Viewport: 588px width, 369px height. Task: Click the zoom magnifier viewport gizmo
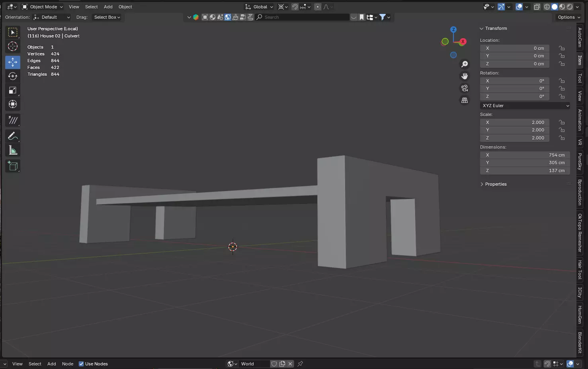[465, 64]
